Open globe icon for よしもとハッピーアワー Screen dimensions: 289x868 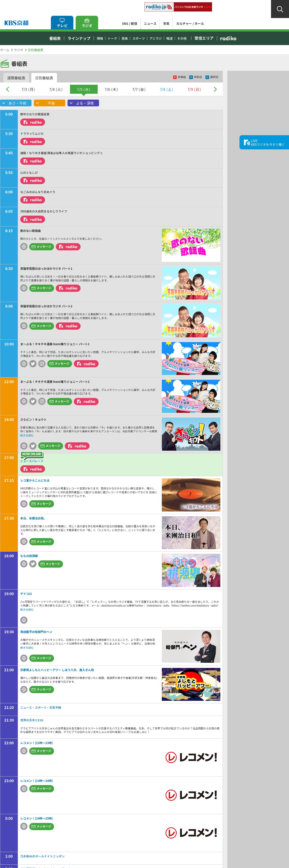coord(24,689)
